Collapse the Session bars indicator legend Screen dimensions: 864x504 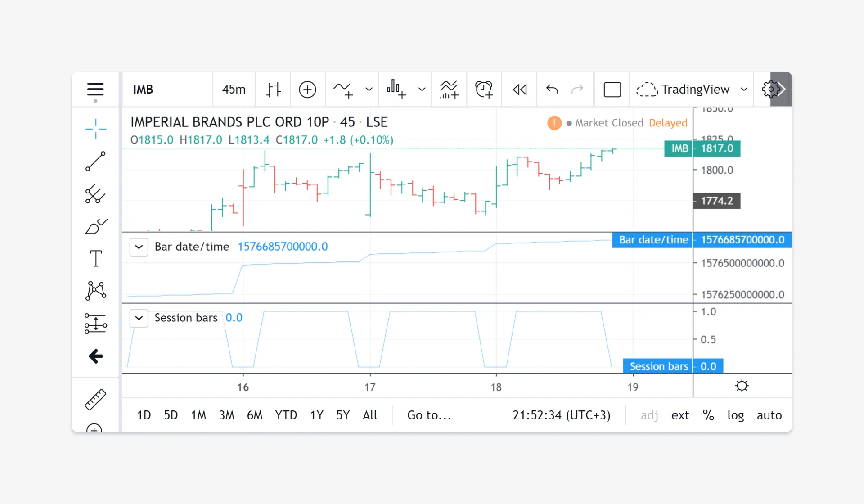click(x=139, y=318)
